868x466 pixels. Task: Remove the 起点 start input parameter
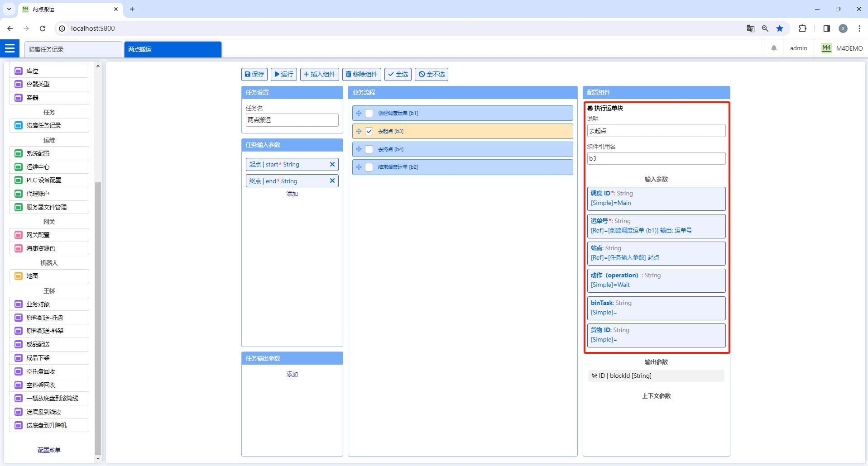pos(332,164)
